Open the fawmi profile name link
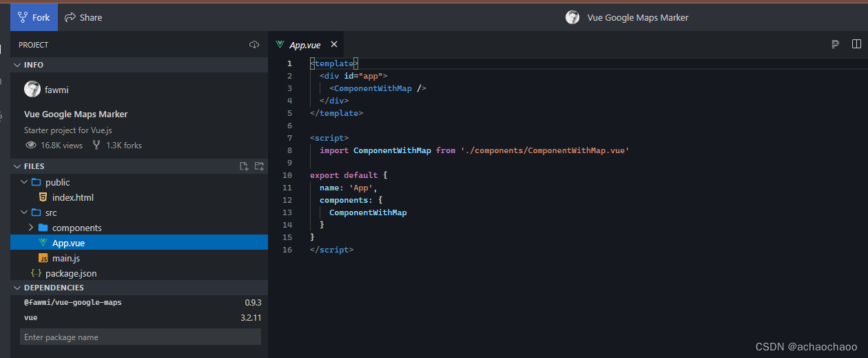Screen dimensions: 868x358 57,90
